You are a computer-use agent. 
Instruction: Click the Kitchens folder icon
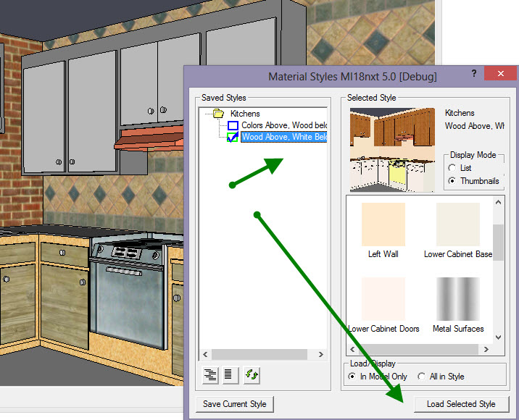pos(218,114)
